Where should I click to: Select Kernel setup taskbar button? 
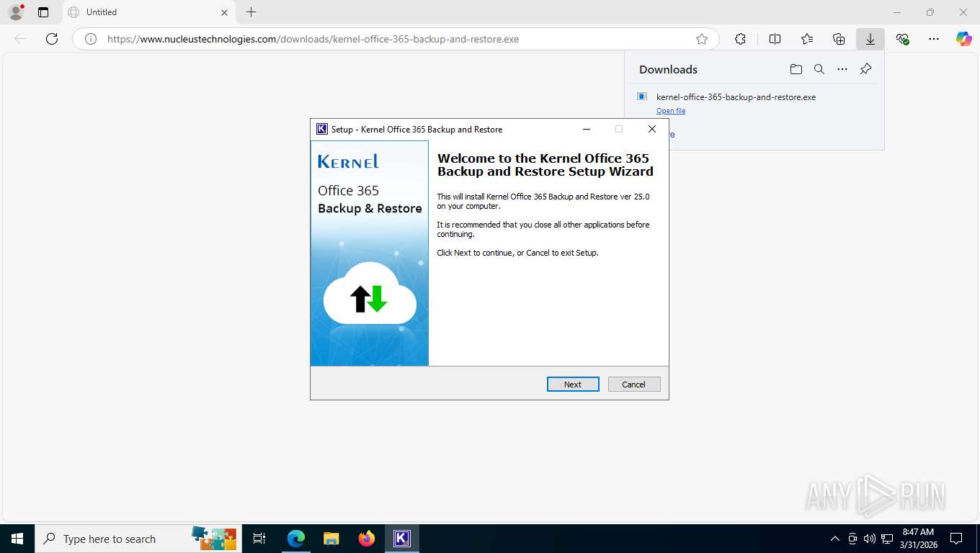coord(402,539)
